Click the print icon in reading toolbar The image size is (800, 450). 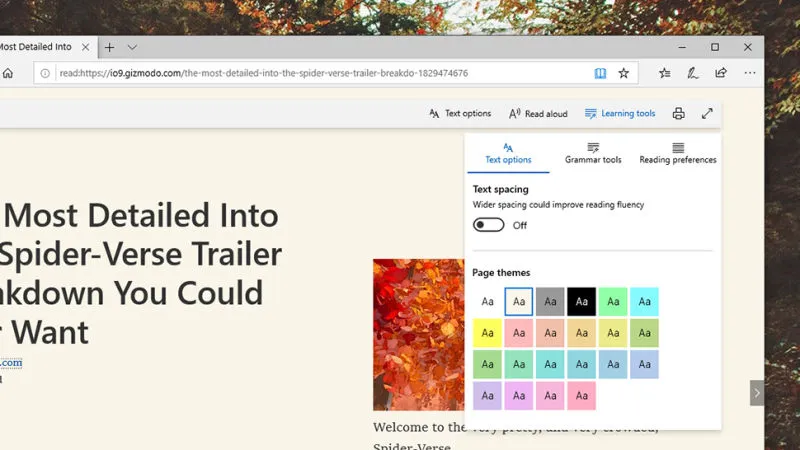(x=679, y=114)
